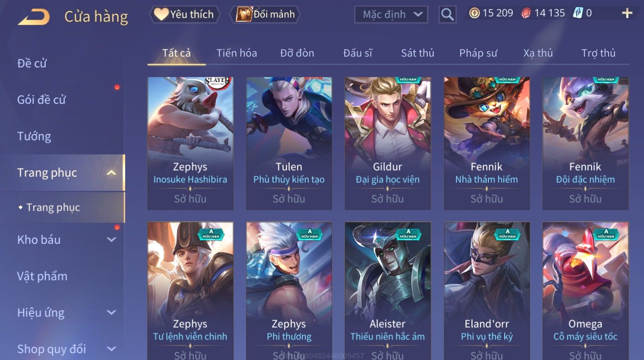Switch to the Sát thủ tab
This screenshot has height=360, width=644.
pyautogui.click(x=418, y=53)
